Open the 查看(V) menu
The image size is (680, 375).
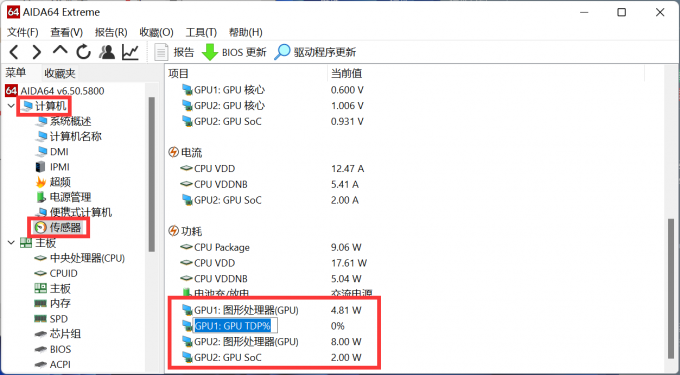click(66, 32)
